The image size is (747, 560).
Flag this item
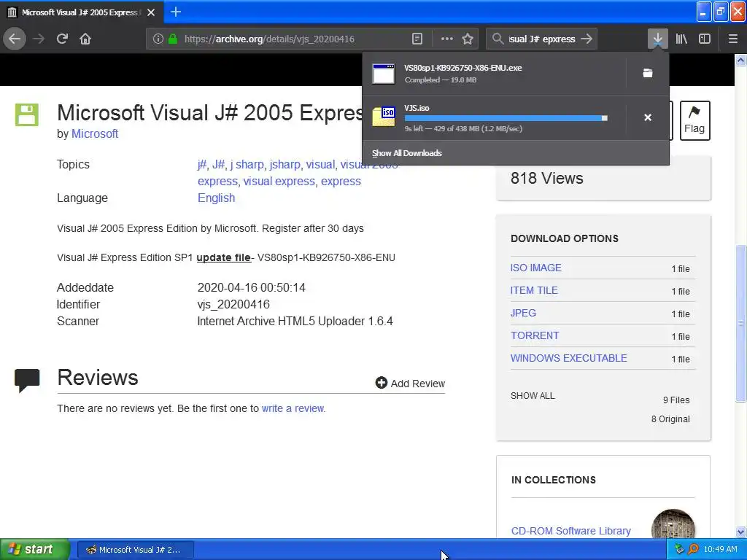pyautogui.click(x=694, y=120)
